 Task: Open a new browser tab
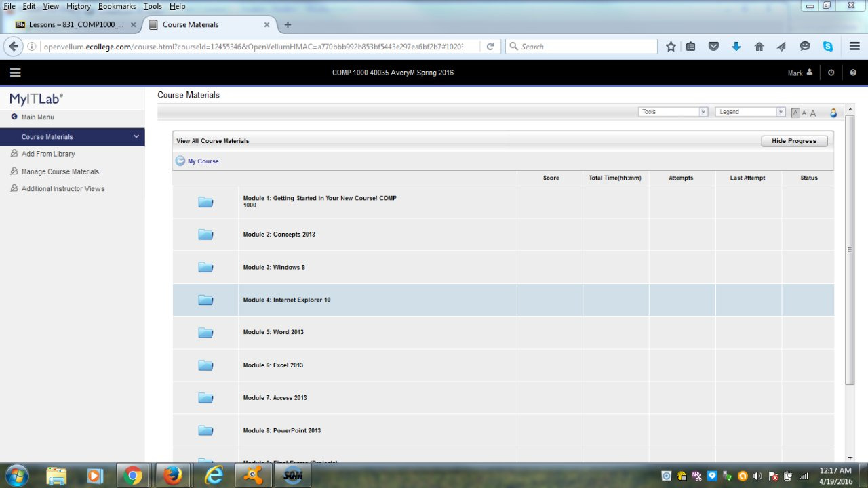[x=288, y=24]
